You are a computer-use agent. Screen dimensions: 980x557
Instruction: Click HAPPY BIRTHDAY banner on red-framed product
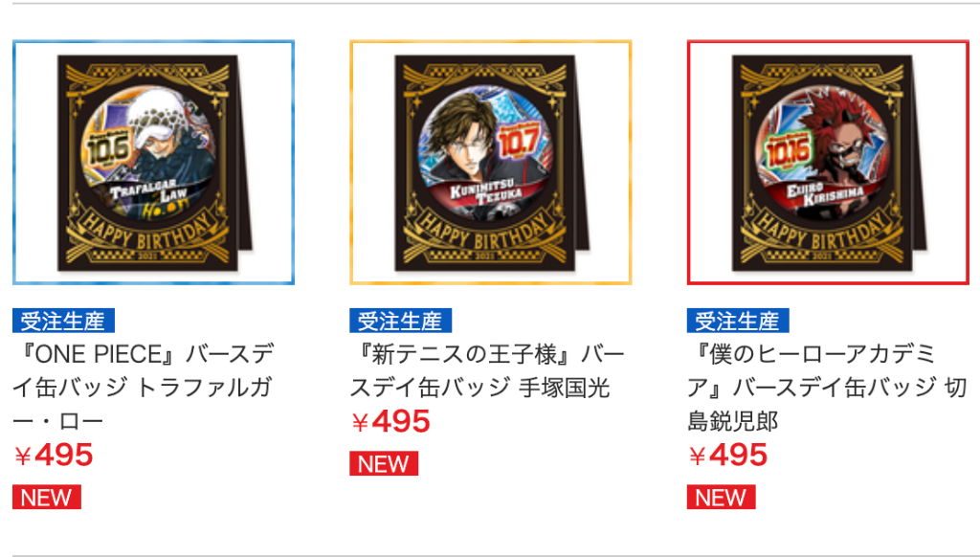point(822,234)
